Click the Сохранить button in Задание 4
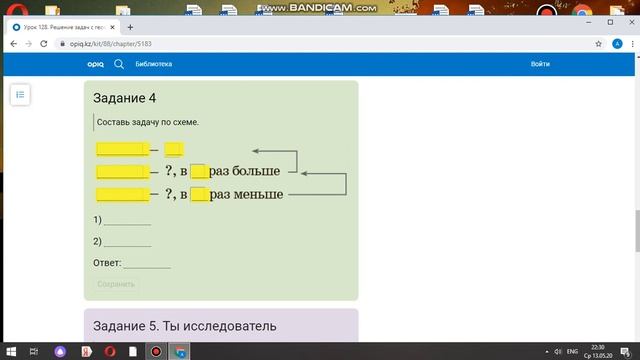This screenshot has width=640, height=360. tap(116, 284)
